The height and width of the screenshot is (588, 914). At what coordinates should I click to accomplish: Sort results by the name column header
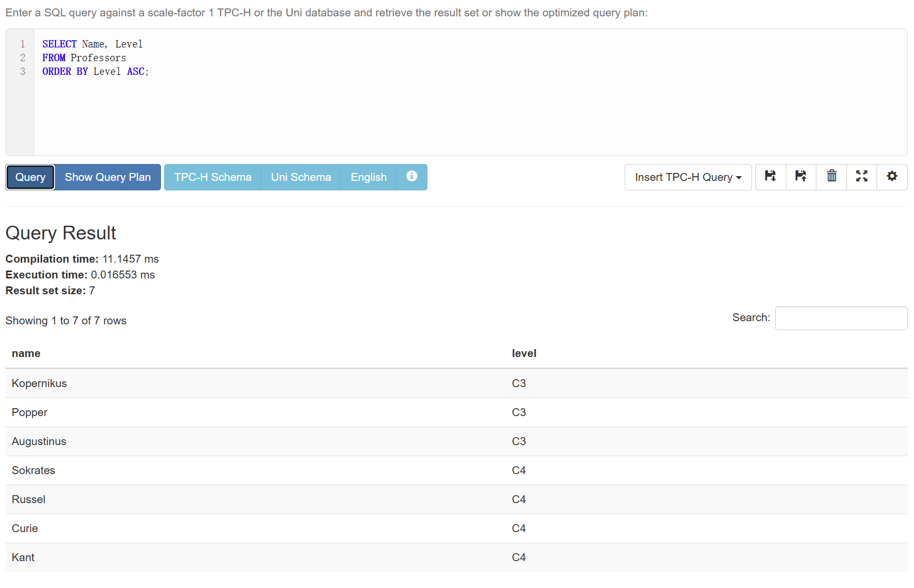(x=26, y=353)
